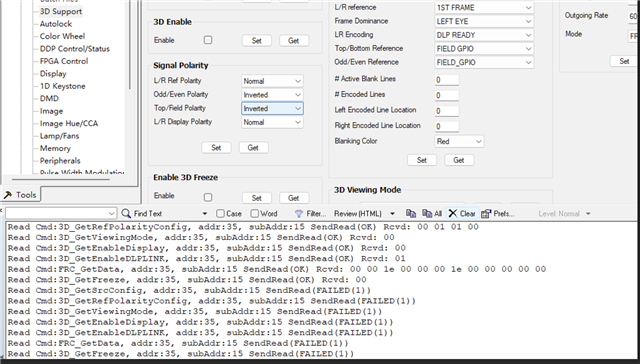Enable the Case search option
Screen dimensions: 640x364
tap(220, 213)
